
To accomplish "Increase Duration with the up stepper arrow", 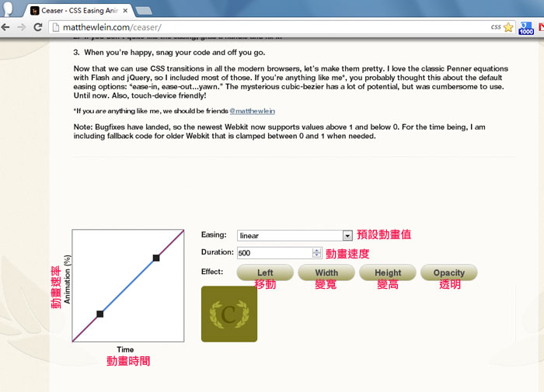I will pos(316,250).
